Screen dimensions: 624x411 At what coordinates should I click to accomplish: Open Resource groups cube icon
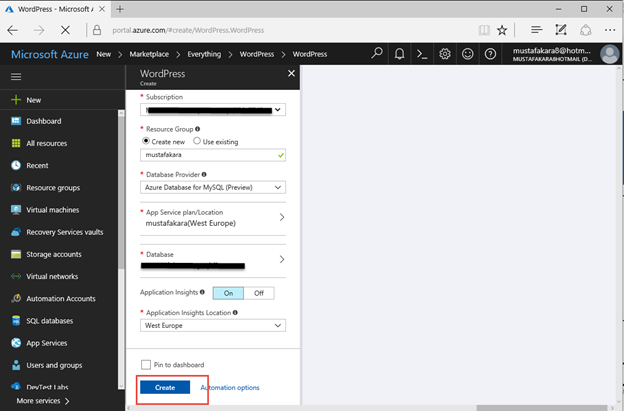pos(16,187)
